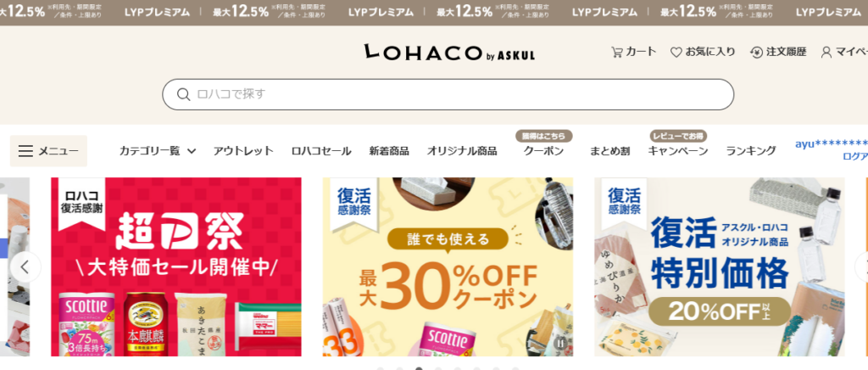Open the ランキング page
Viewport: 868px width, 370px height.
(751, 151)
